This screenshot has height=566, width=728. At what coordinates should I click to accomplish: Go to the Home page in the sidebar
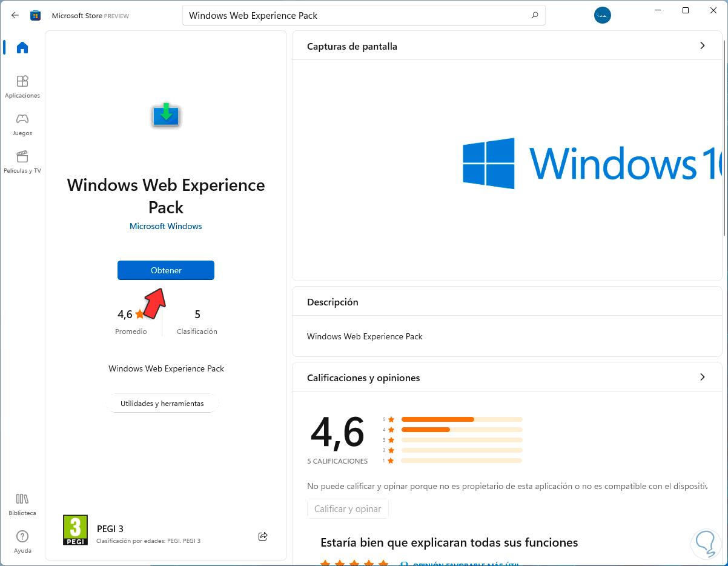[x=22, y=47]
